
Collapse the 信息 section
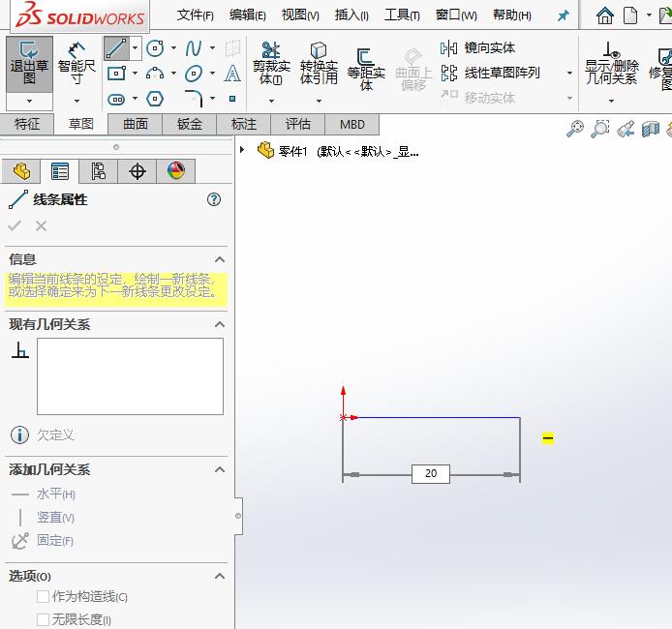[220, 259]
